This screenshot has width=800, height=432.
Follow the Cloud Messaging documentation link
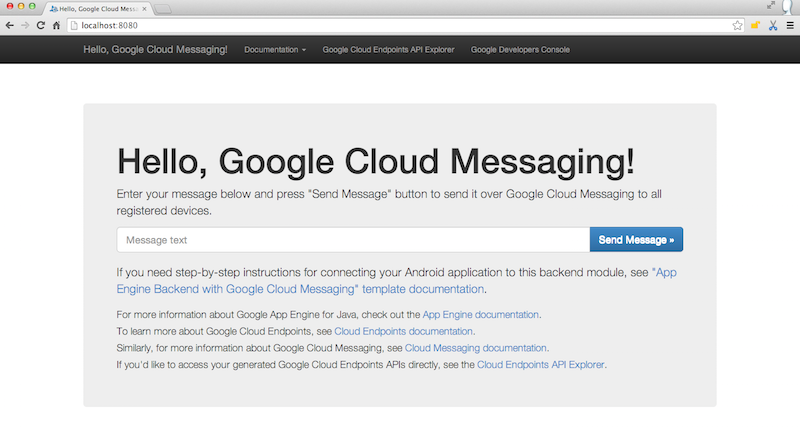(x=476, y=348)
